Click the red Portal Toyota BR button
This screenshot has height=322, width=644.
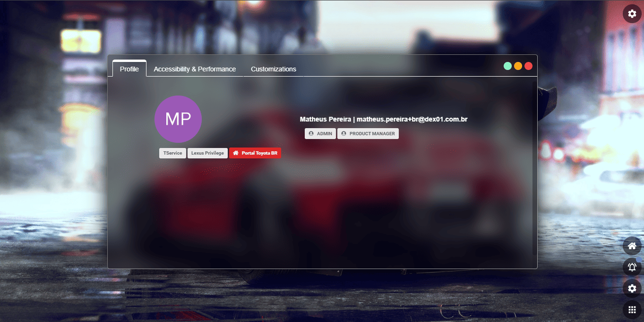pyautogui.click(x=255, y=153)
